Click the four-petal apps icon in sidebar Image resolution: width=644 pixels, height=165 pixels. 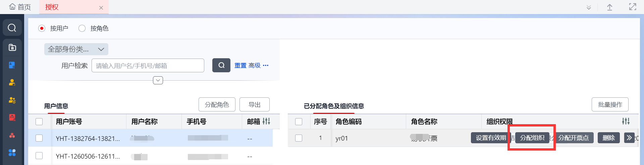(12, 153)
